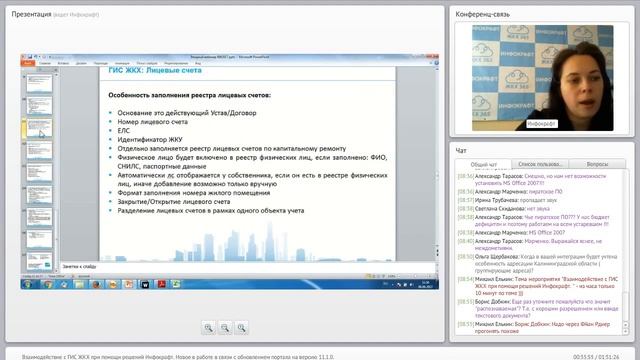Screen dimensions: 640x360
Task: Open the file explorer folder in the taskbar
Action: point(80,284)
